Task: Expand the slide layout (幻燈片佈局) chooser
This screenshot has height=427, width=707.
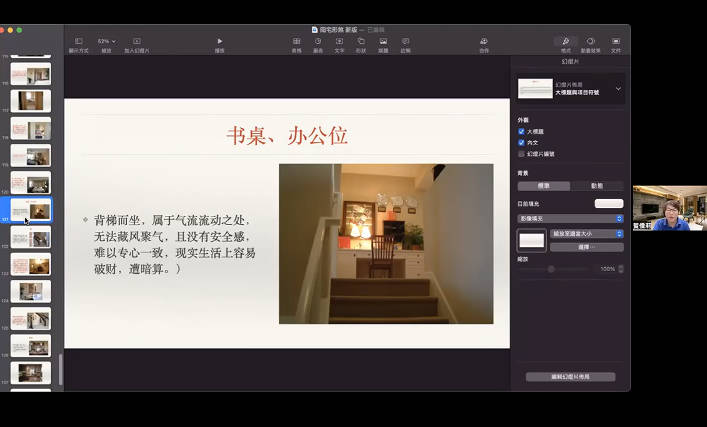Action: click(x=618, y=89)
